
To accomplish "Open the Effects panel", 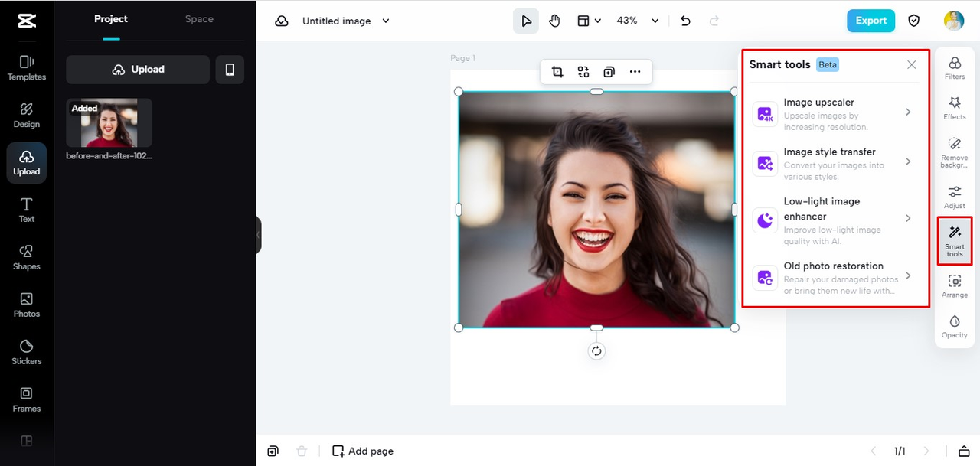I will click(954, 108).
